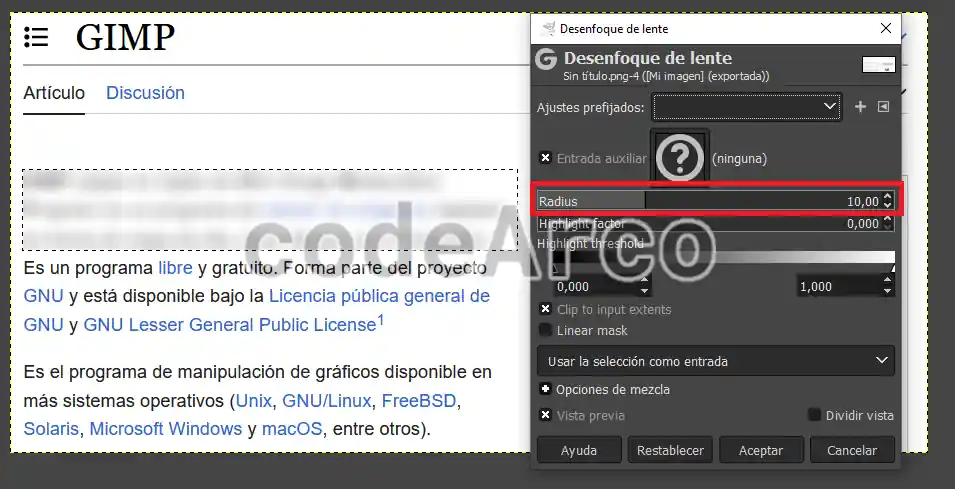The width and height of the screenshot is (955, 489).
Task: Open the Ajustes prefijados dropdown
Action: (x=747, y=107)
